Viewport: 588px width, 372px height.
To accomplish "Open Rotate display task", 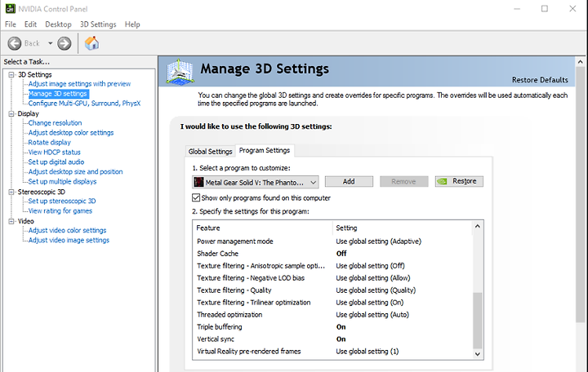I will [x=50, y=143].
